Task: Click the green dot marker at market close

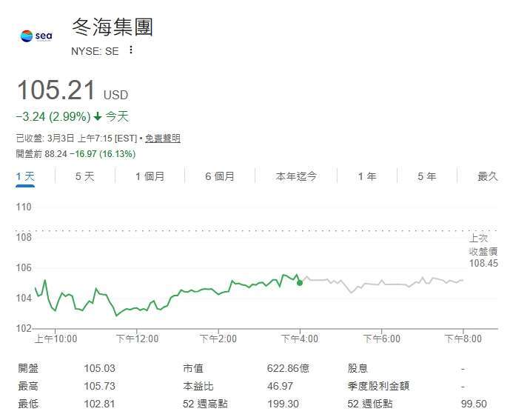Action: pos(300,282)
